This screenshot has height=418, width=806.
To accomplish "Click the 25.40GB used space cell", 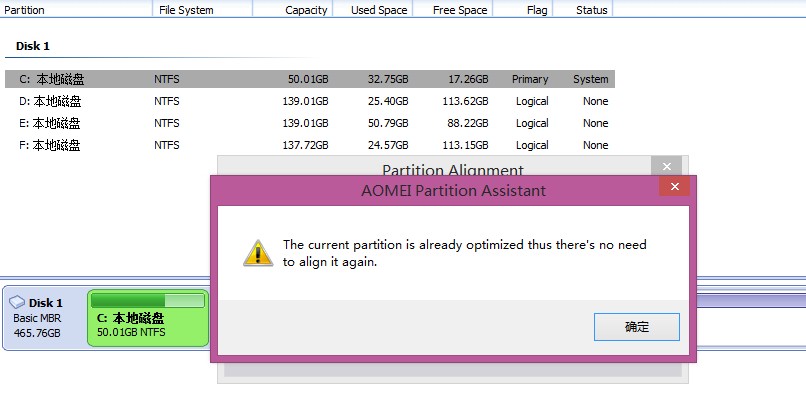I will 388,101.
